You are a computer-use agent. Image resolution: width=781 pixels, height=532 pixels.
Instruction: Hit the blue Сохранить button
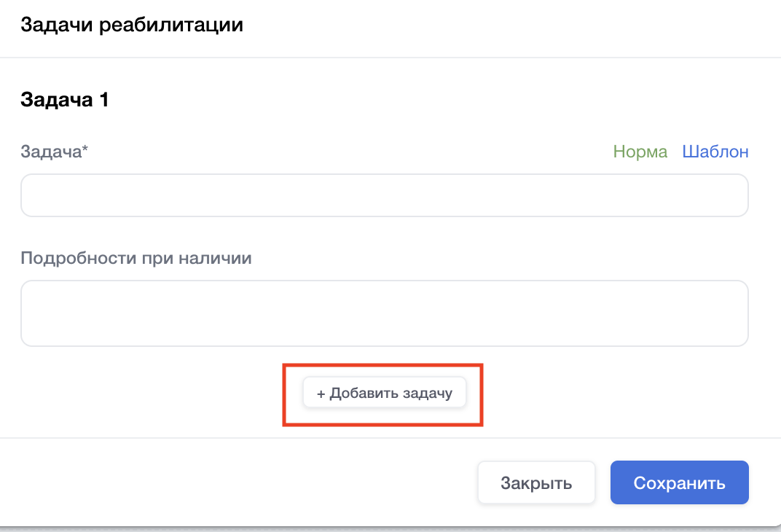click(x=679, y=483)
